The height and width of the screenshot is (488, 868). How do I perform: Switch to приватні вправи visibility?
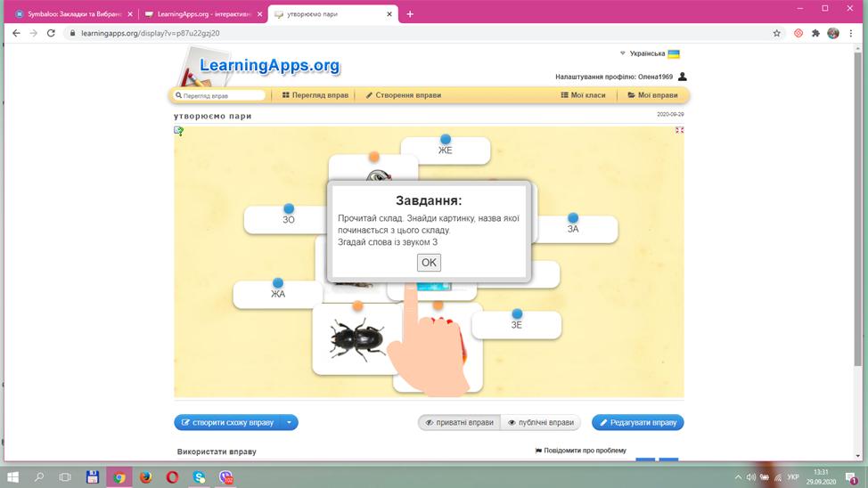point(459,422)
